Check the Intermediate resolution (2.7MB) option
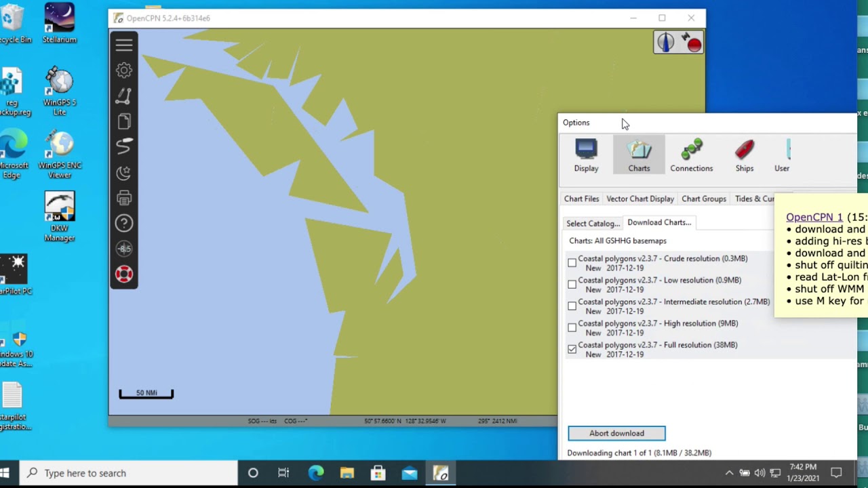This screenshot has height=488, width=868. coord(572,306)
